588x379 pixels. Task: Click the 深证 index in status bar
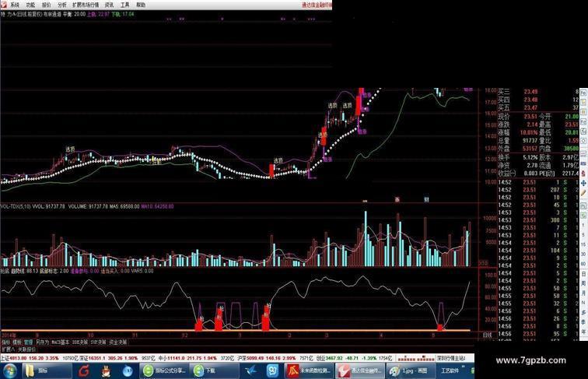point(107,358)
